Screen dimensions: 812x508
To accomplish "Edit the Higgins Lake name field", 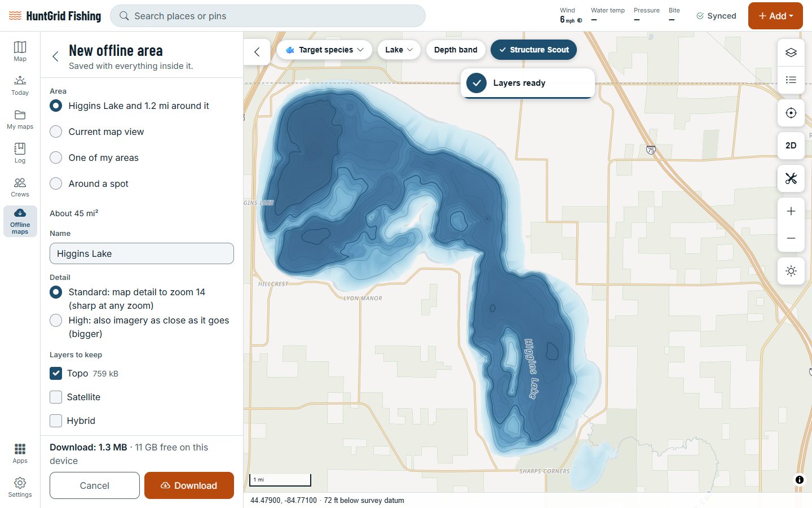I will pyautogui.click(x=142, y=253).
